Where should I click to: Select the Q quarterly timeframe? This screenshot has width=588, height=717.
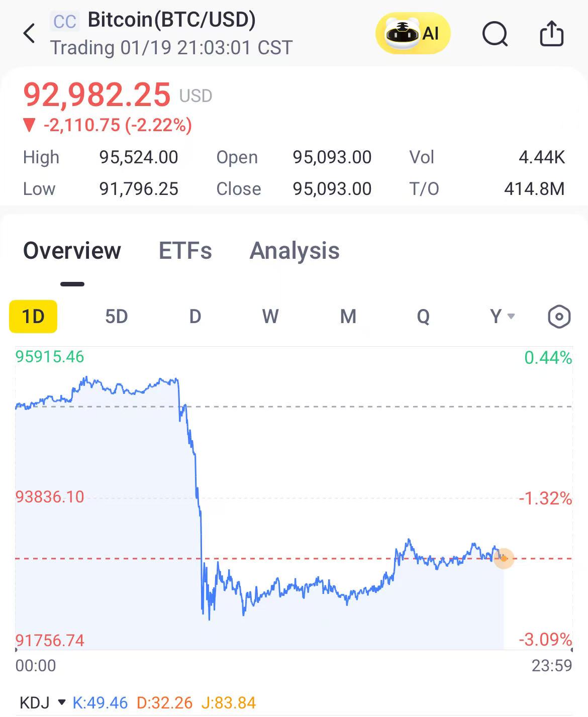pos(423,317)
